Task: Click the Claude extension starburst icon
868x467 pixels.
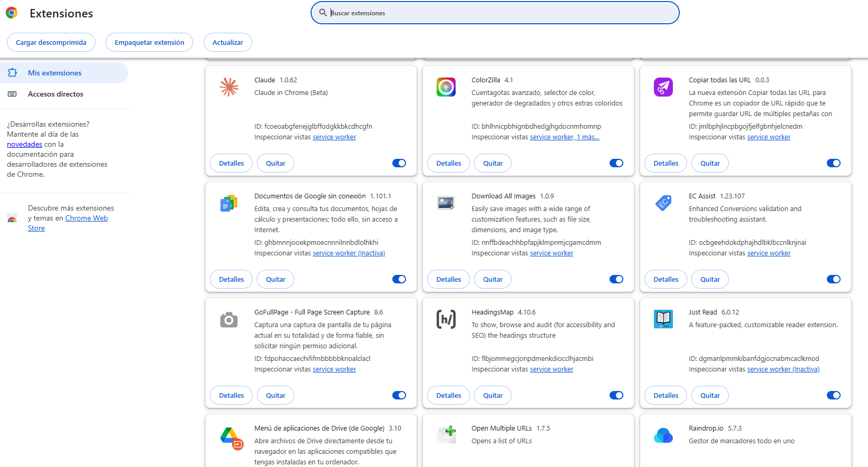Action: (229, 87)
